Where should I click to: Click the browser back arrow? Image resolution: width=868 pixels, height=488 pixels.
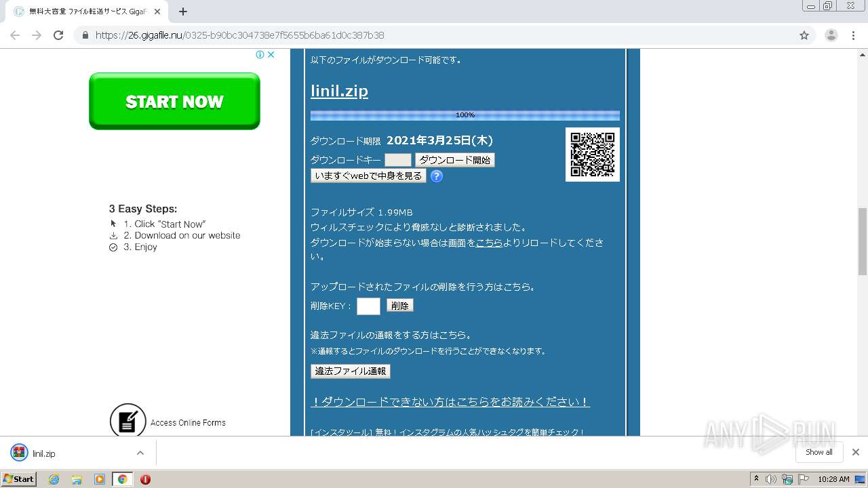(15, 35)
